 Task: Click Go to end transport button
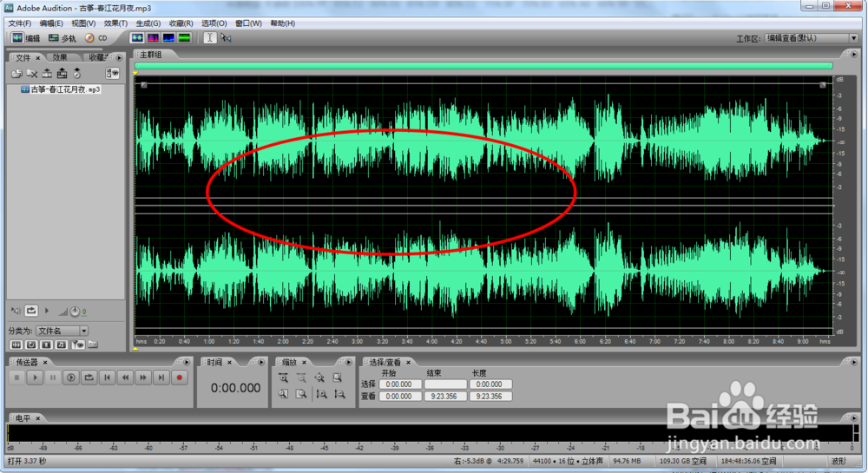(x=161, y=378)
